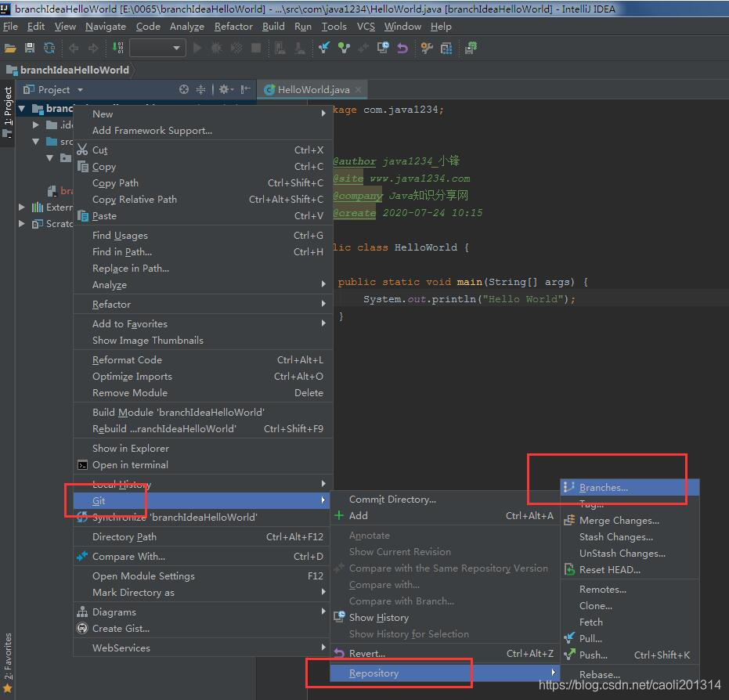Click the Collapse All icon in the Project panel
This screenshot has width=729, height=700.
(x=200, y=89)
